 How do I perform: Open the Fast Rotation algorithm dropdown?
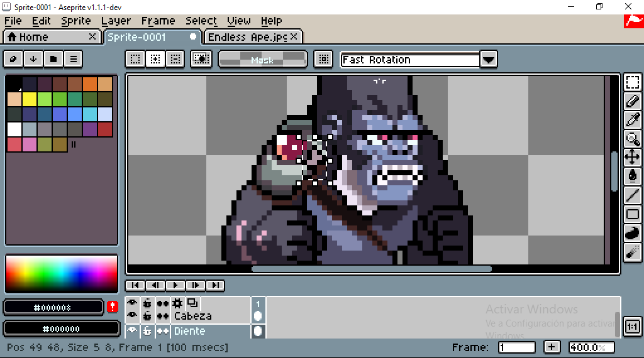410,60
